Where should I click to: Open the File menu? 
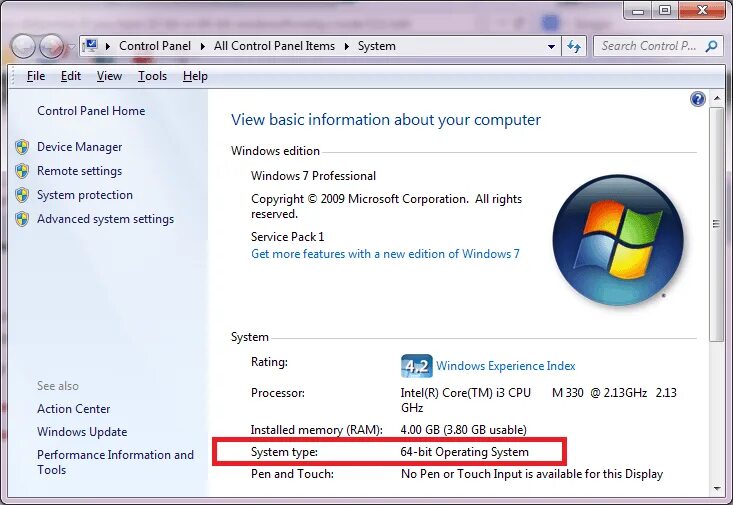tap(36, 76)
